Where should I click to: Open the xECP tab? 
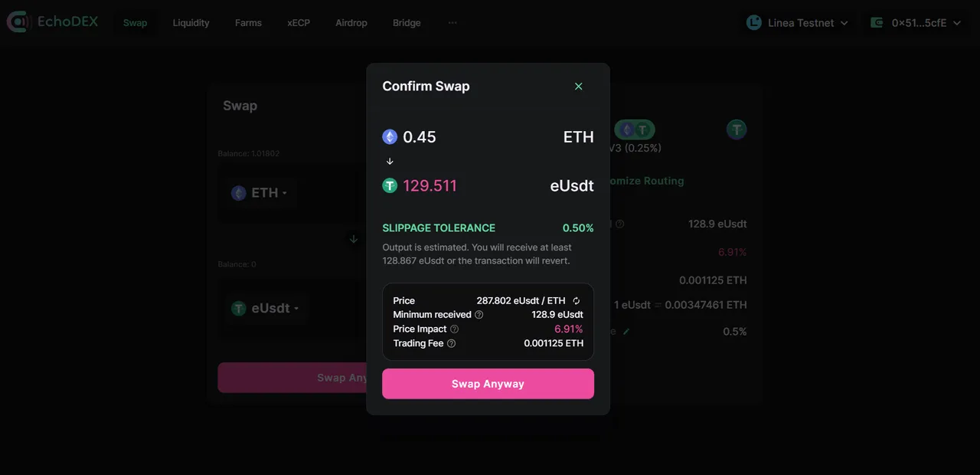299,23
